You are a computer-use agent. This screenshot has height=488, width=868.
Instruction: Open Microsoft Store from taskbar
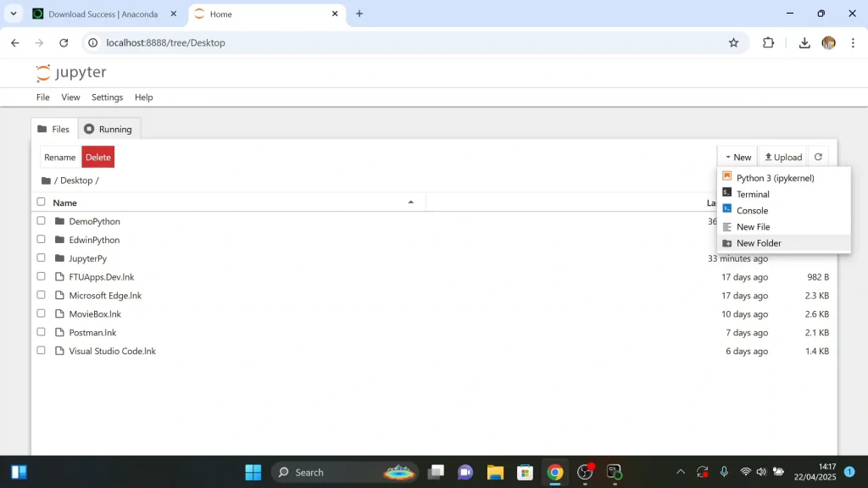tap(525, 472)
